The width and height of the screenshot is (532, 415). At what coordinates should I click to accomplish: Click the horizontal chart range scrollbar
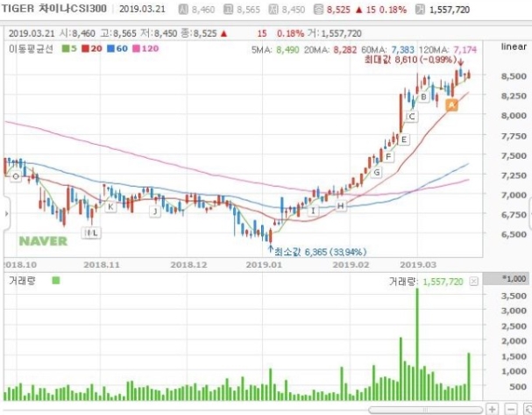tap(425, 410)
